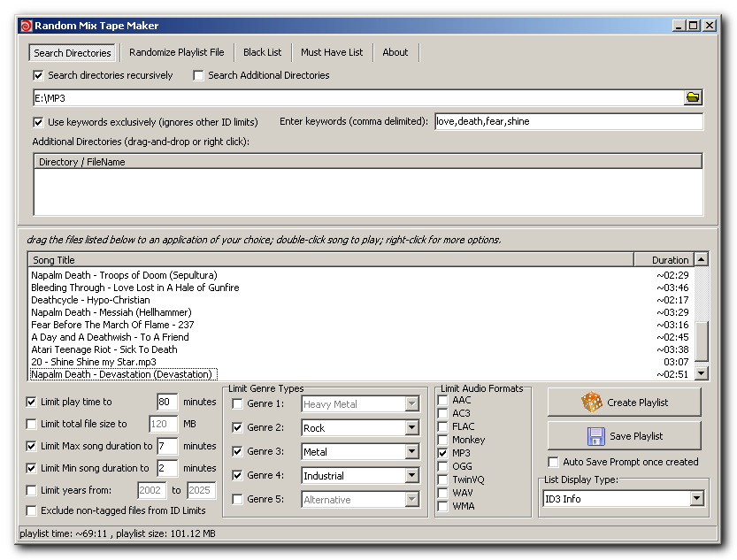Open the List Display Type dropdown
This screenshot has width=737, height=560.
696,499
